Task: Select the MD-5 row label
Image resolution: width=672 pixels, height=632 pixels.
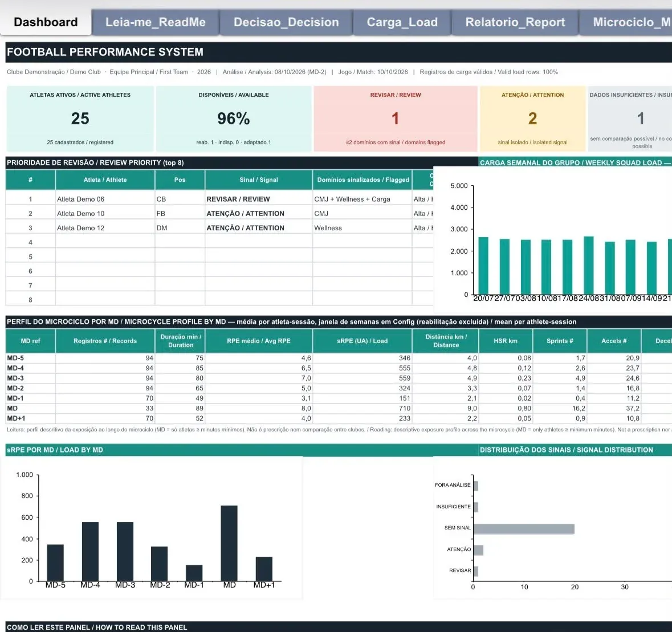Action: coord(30,358)
